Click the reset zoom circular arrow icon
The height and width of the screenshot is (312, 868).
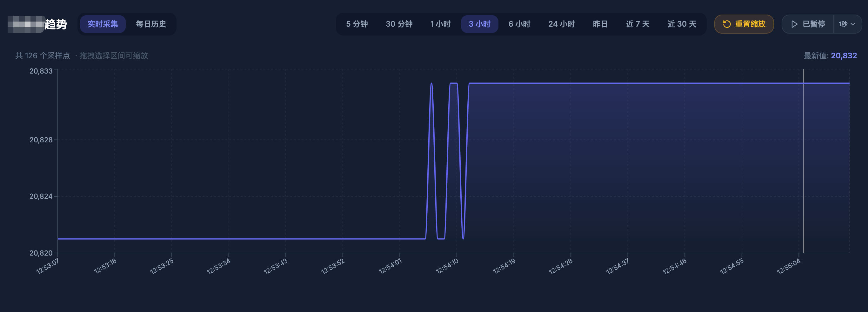coord(727,24)
